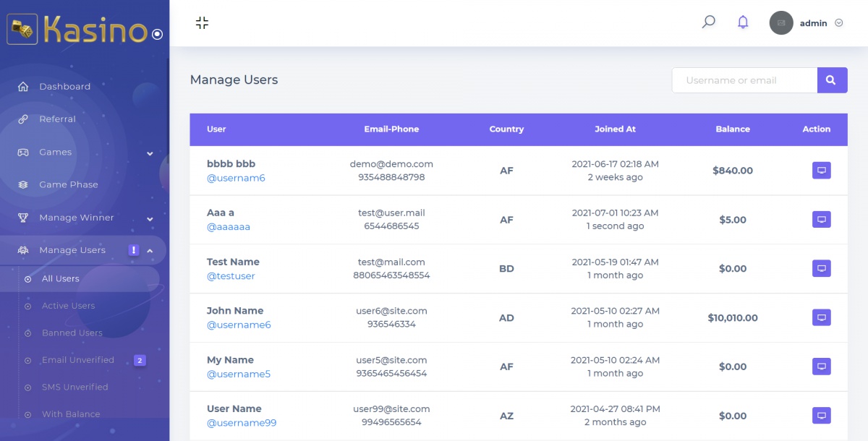This screenshot has width=868, height=441.
Task: Go to Dashboard in the sidebar
Action: (x=64, y=87)
